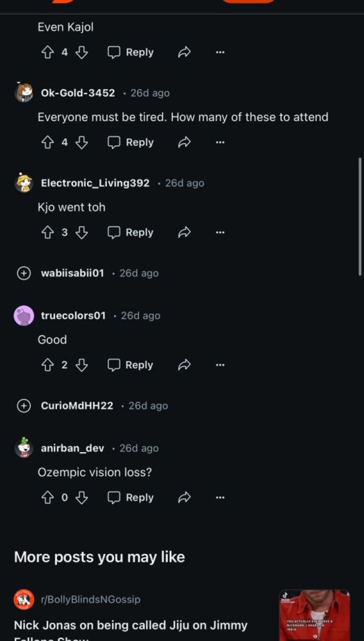The width and height of the screenshot is (364, 641).
Task: Upvote Ok-Gold-3452's comment
Action: click(48, 142)
